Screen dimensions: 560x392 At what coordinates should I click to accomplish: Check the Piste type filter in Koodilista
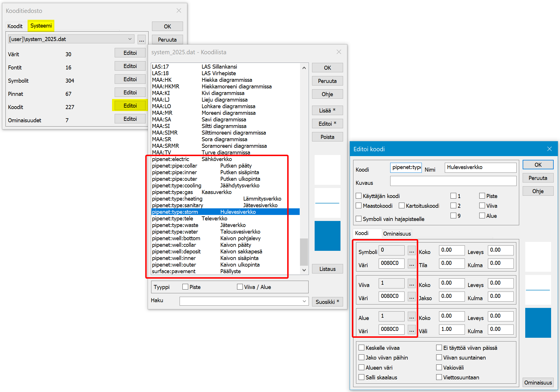[185, 287]
